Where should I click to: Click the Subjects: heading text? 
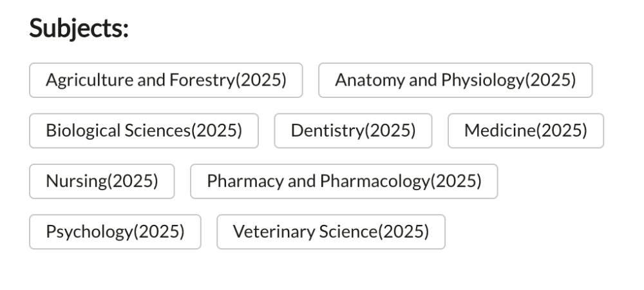click(79, 30)
